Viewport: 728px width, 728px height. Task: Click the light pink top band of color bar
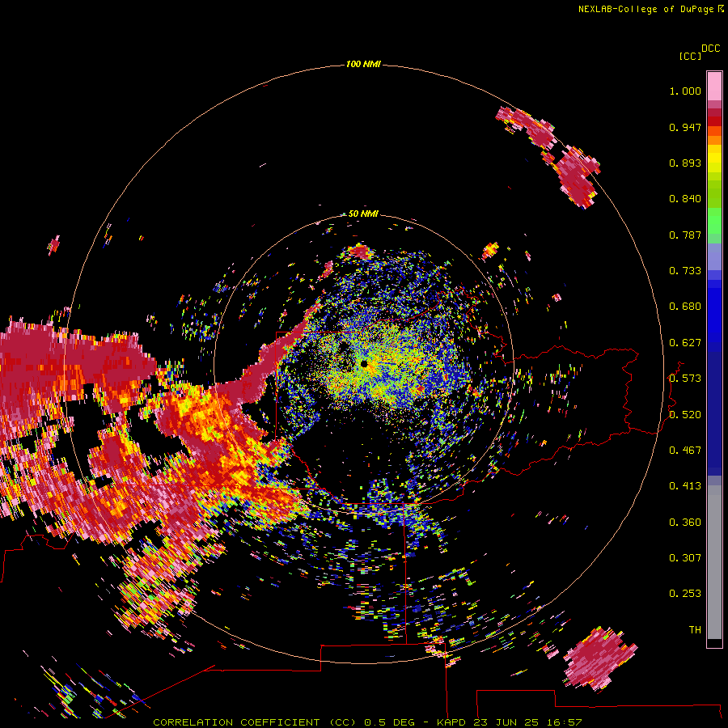click(x=714, y=86)
